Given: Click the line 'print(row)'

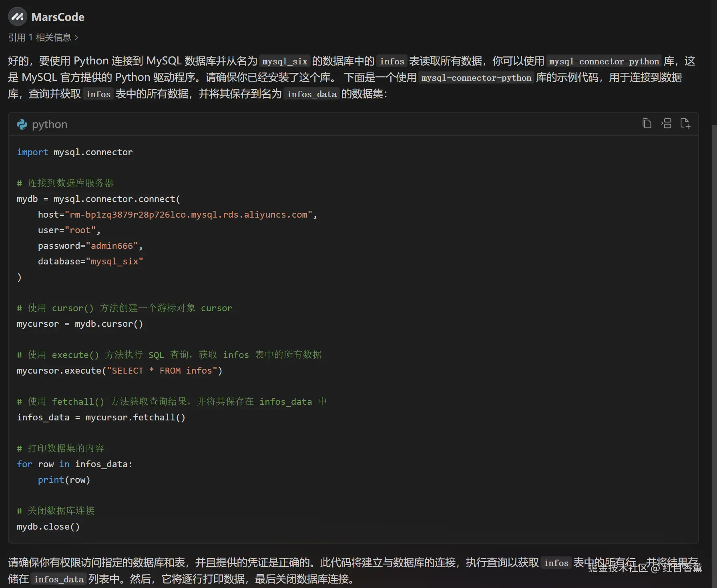Looking at the screenshot, I should (x=64, y=480).
